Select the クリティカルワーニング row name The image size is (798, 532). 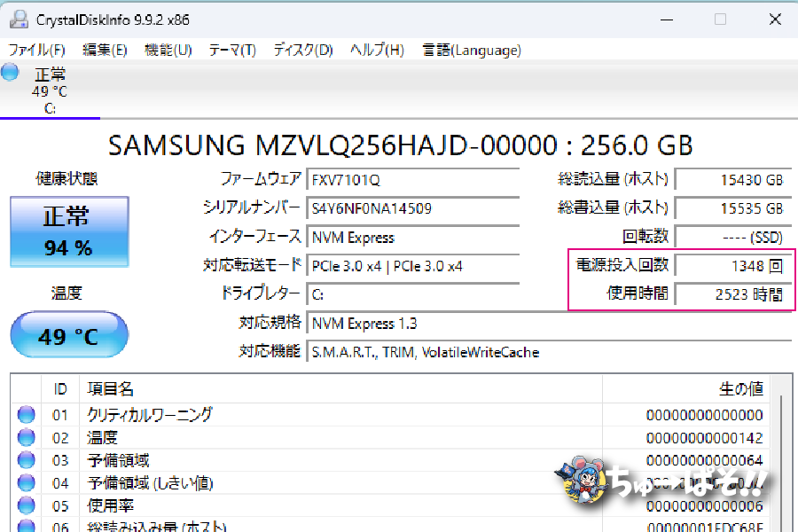tap(150, 415)
